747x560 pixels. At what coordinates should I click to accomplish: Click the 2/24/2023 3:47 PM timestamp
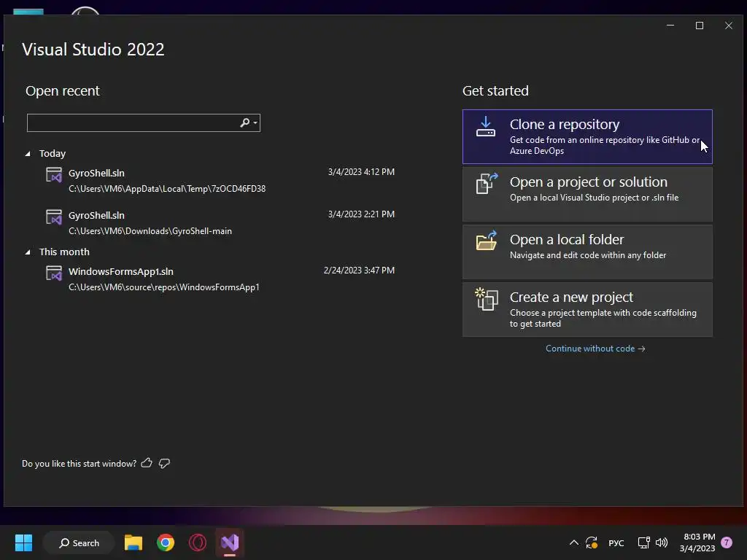click(x=359, y=271)
